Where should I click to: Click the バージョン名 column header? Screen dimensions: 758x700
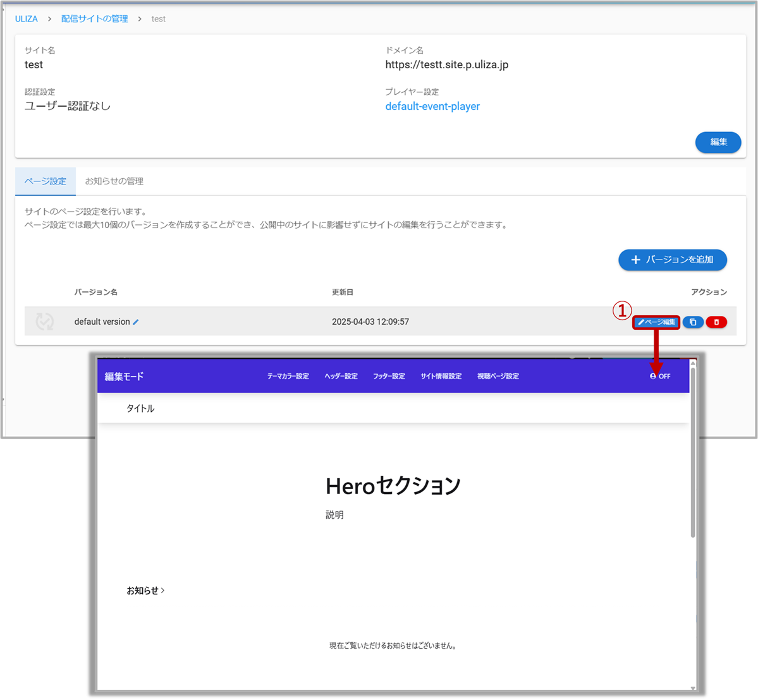pyautogui.click(x=95, y=293)
